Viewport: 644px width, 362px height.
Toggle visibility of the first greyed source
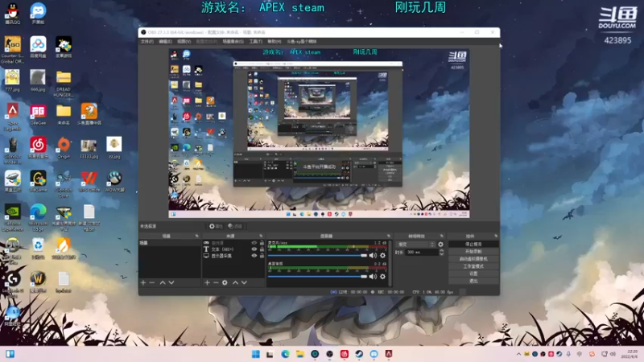pos(254,243)
